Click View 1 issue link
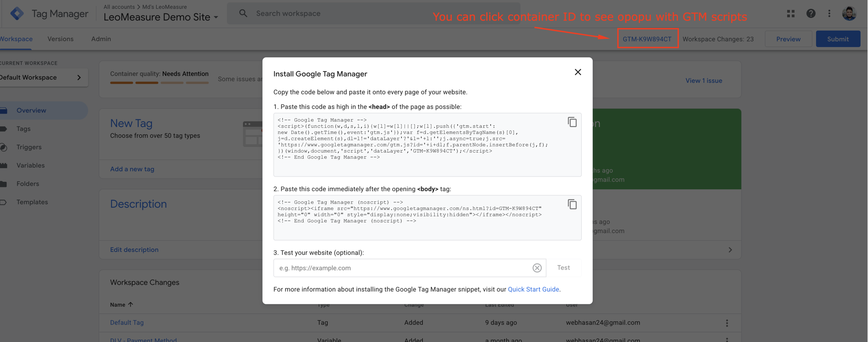The image size is (868, 342). tap(704, 81)
